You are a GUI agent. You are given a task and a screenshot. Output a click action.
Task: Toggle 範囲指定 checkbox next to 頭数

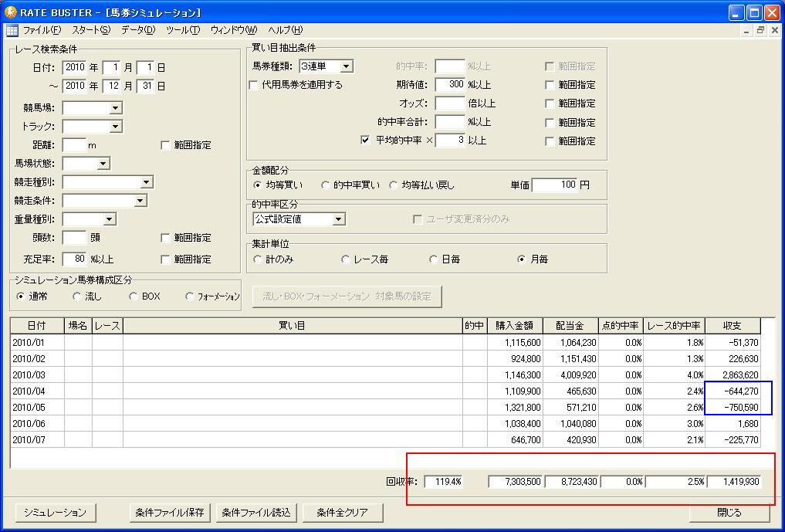pos(165,238)
